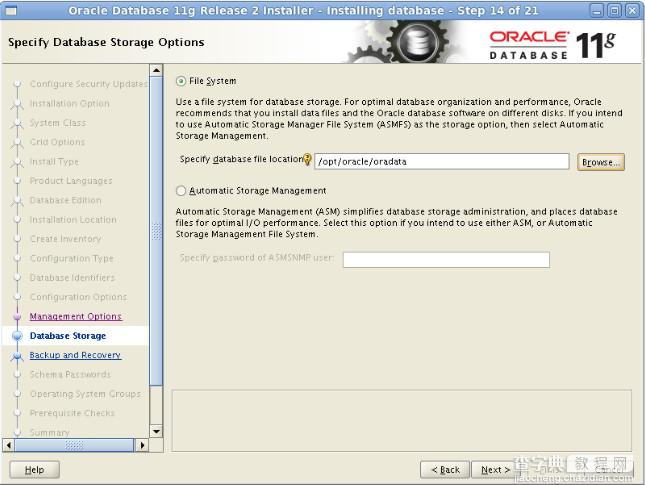This screenshot has width=645, height=485.
Task: Click the help tip bulb icon
Action: 307,160
